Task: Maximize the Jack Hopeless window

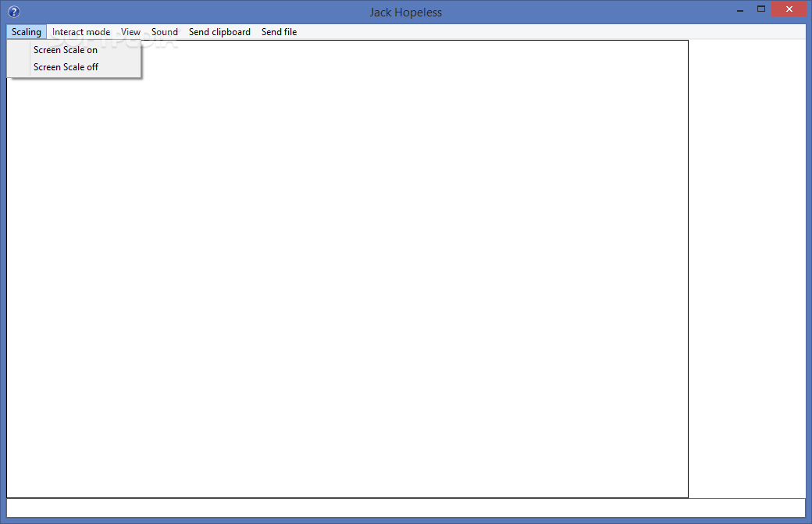Action: (x=761, y=9)
